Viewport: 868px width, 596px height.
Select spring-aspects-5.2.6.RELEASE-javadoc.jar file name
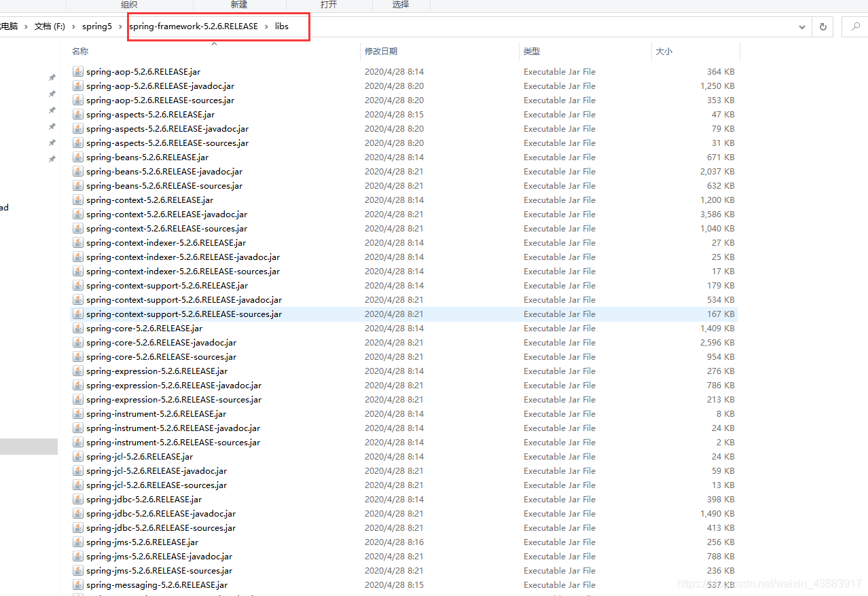tap(167, 128)
